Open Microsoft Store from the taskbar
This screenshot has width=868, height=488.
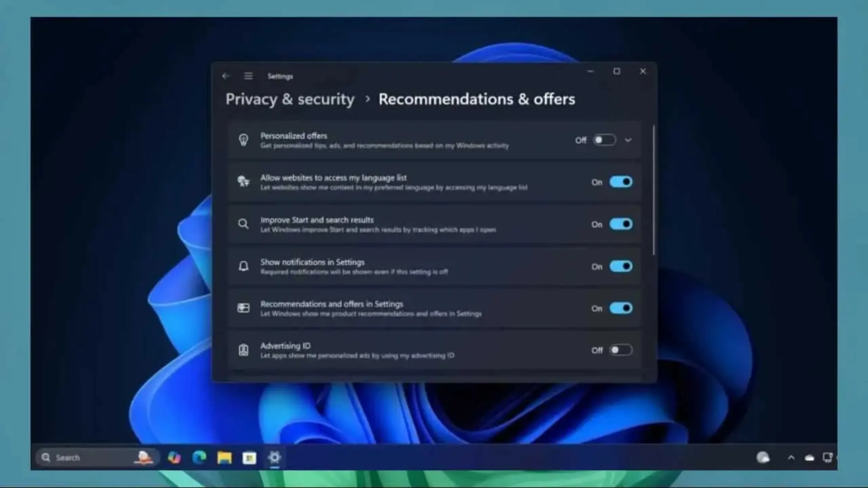(x=249, y=458)
